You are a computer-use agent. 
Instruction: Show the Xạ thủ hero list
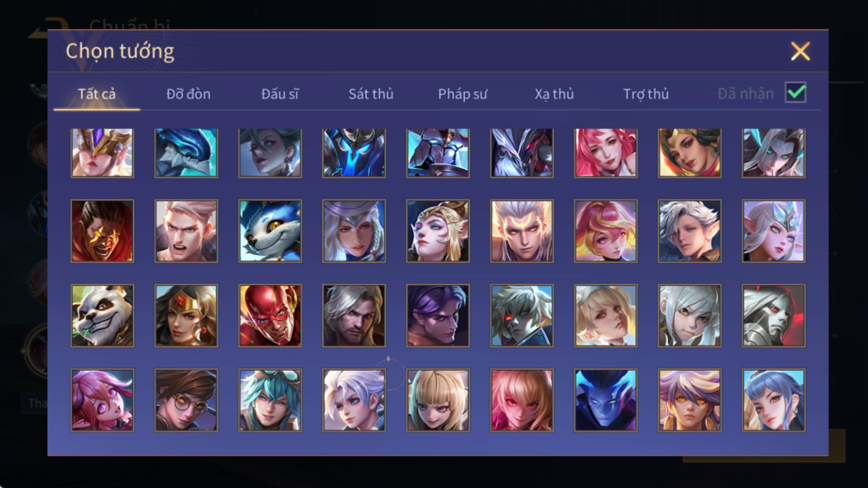tap(554, 94)
